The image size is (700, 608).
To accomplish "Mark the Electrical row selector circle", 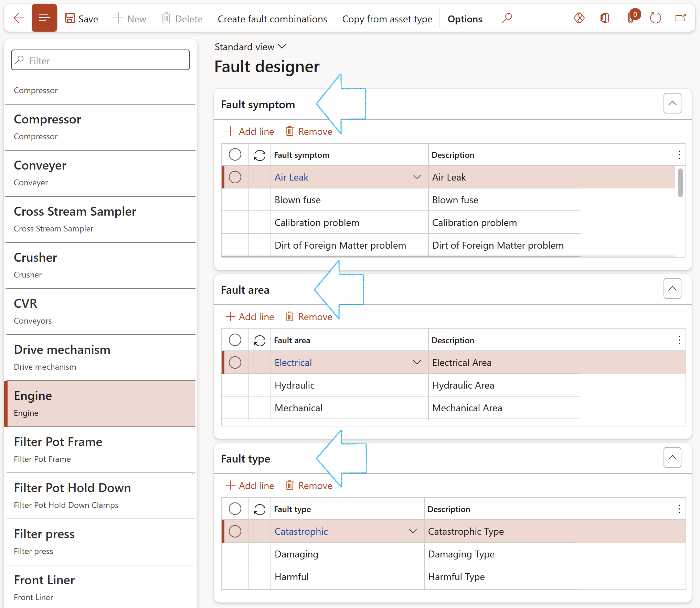I will pos(235,362).
